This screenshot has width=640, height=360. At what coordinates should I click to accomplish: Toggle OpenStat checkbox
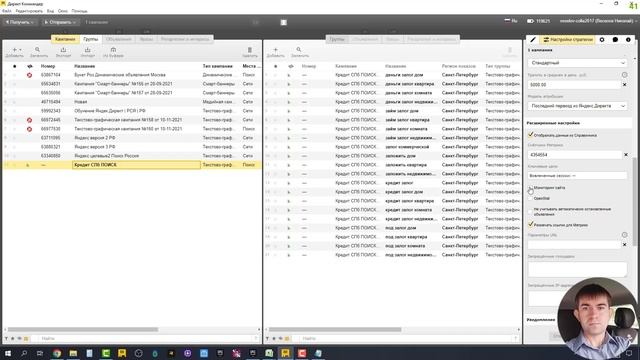pyautogui.click(x=531, y=198)
